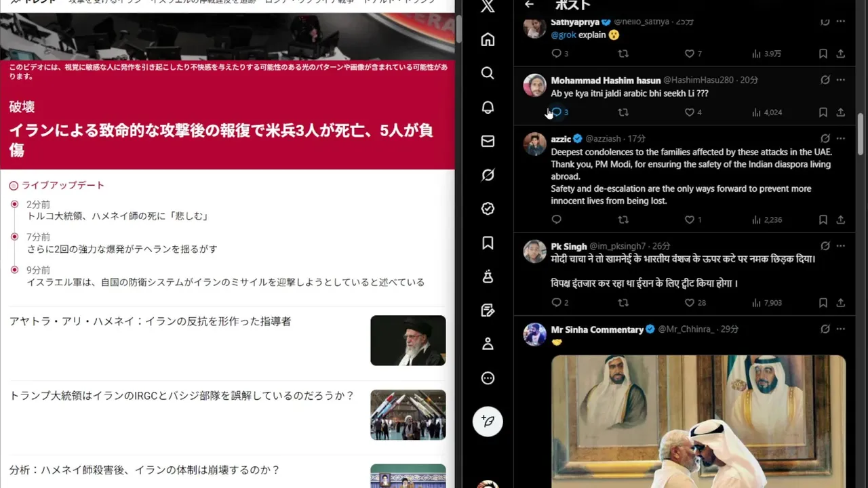
Task: Open Mohammad Hashim hasun's avatar
Action: [x=535, y=85]
